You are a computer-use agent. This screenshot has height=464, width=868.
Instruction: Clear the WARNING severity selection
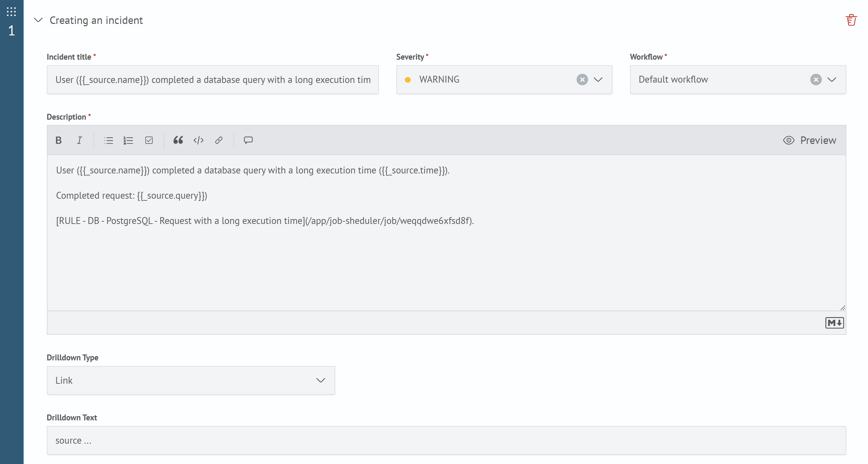(x=582, y=80)
